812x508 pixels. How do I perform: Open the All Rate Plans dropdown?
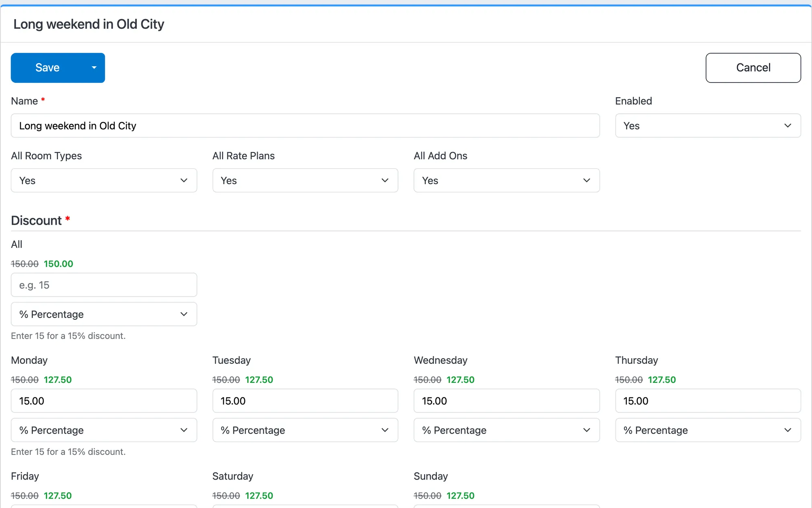(305, 180)
